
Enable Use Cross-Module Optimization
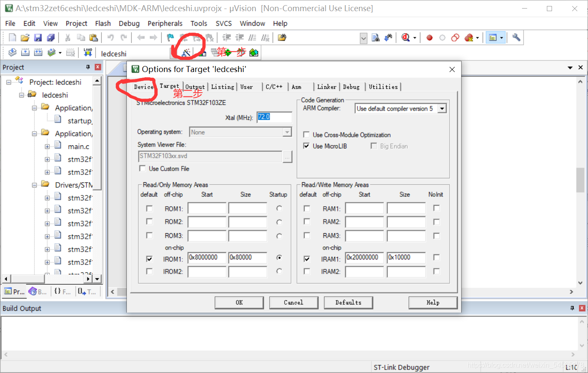point(306,135)
